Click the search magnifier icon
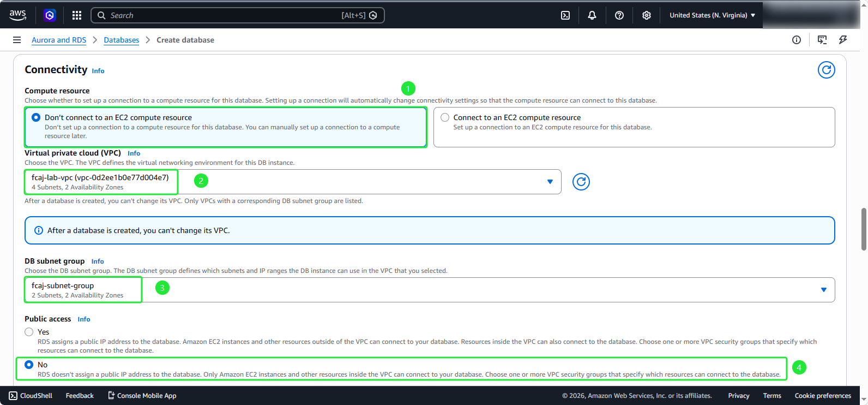 coord(101,15)
